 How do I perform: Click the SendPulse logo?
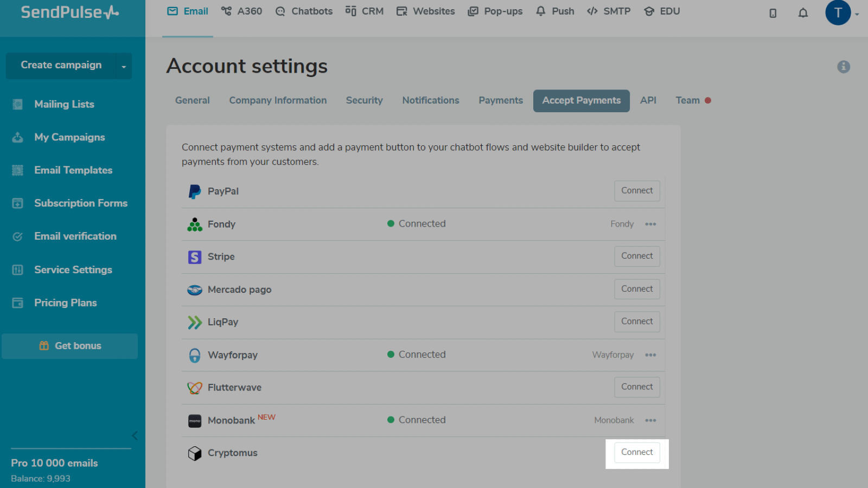(x=69, y=12)
